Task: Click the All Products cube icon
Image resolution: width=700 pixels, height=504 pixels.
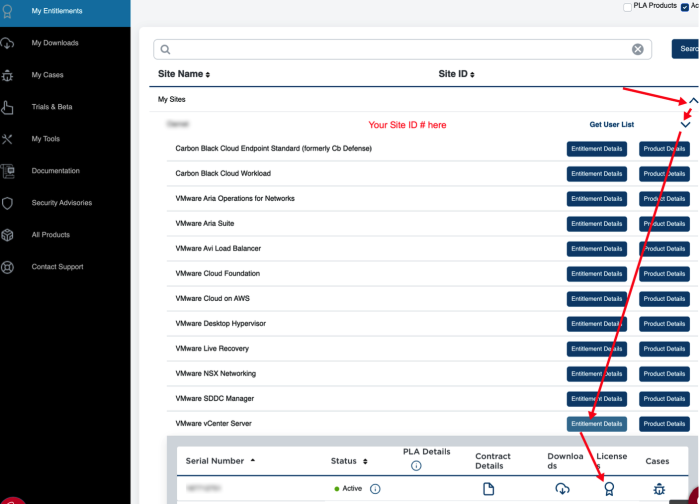Action: (7, 235)
